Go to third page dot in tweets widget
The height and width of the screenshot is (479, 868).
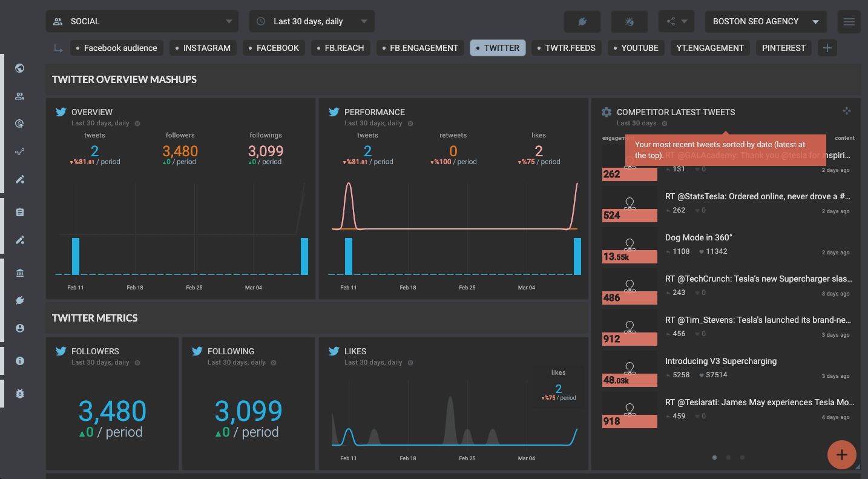(x=742, y=458)
